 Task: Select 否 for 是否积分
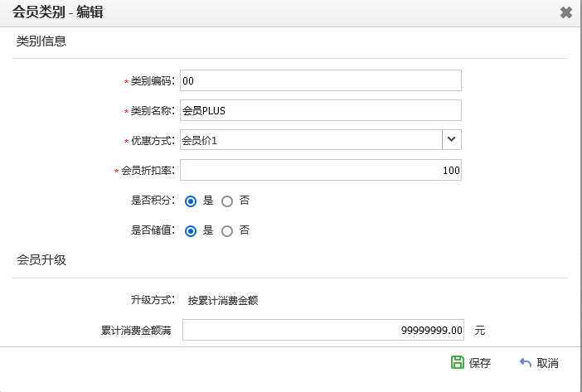(227, 201)
